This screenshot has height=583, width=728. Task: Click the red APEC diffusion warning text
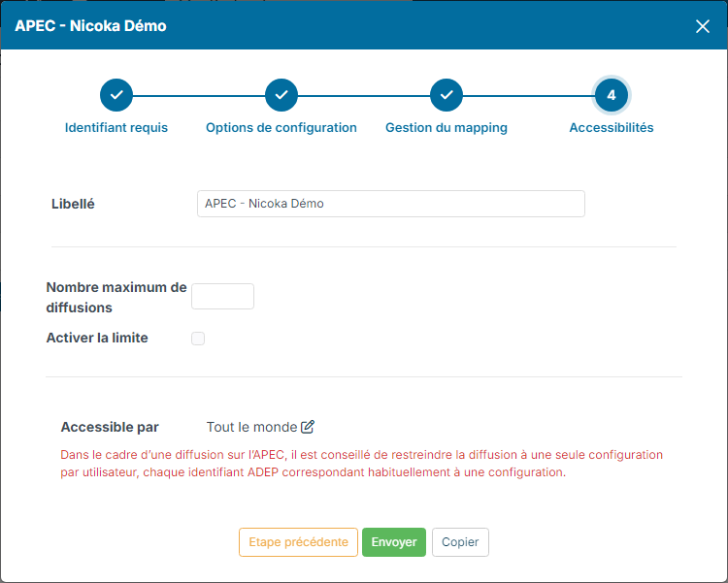click(362, 464)
